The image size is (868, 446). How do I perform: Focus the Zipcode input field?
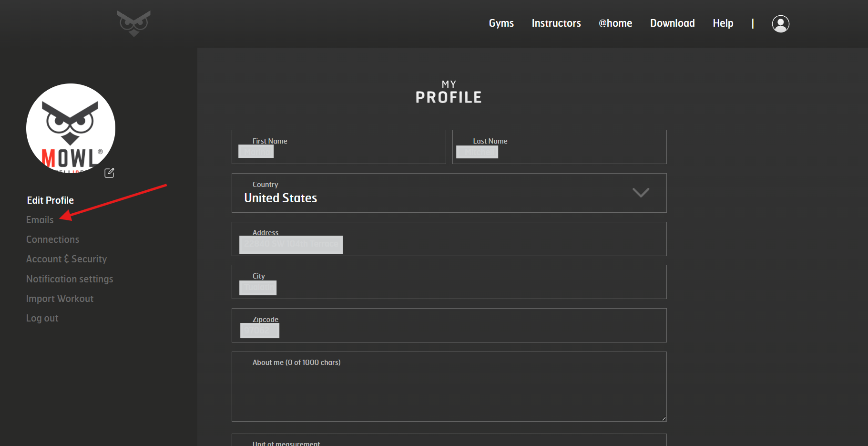pyautogui.click(x=449, y=325)
